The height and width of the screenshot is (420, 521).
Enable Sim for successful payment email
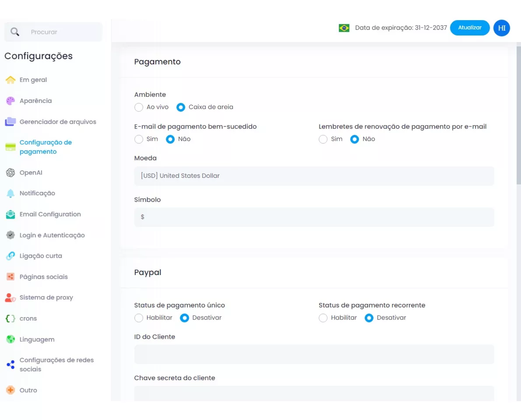coord(139,139)
